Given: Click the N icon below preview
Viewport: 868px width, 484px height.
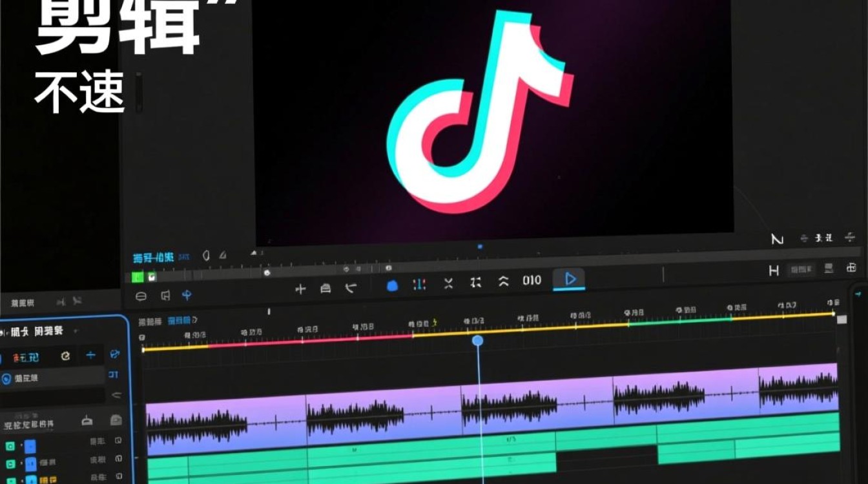Looking at the screenshot, I should click(x=778, y=239).
